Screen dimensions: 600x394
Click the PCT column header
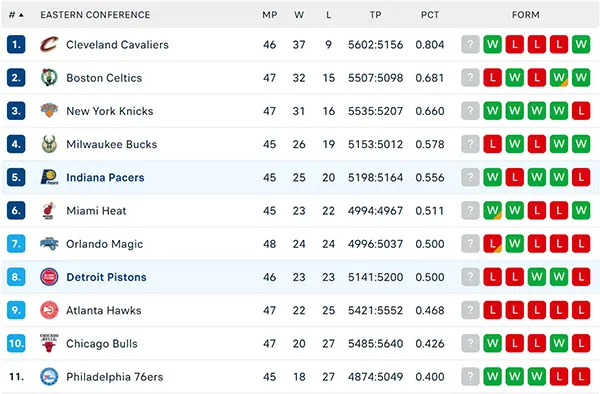point(430,15)
